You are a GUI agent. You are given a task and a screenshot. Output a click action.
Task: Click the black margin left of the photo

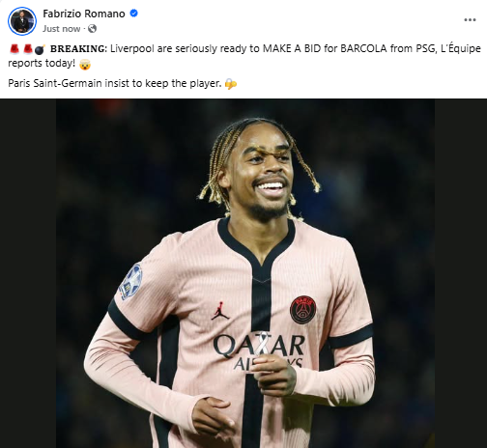click(x=28, y=273)
